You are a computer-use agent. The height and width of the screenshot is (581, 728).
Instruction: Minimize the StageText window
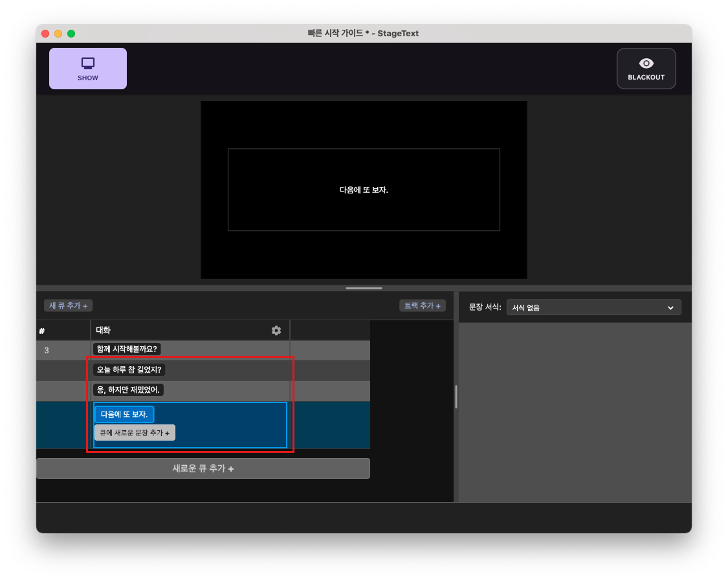coord(58,32)
